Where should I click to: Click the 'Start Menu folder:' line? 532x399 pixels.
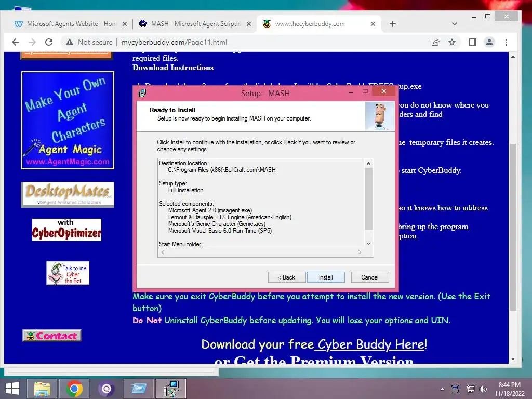tap(180, 244)
